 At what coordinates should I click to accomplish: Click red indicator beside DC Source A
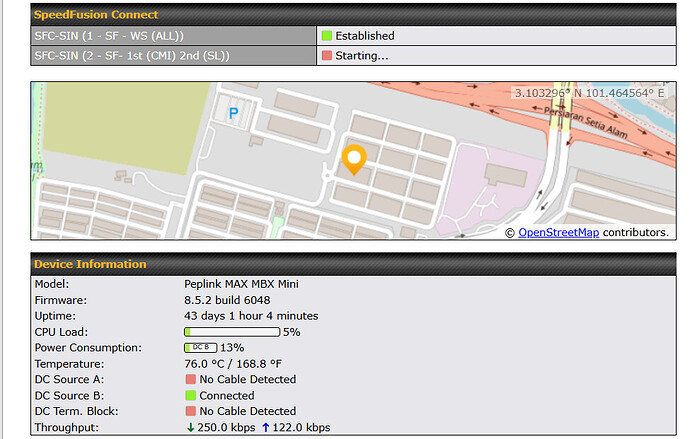click(x=191, y=379)
